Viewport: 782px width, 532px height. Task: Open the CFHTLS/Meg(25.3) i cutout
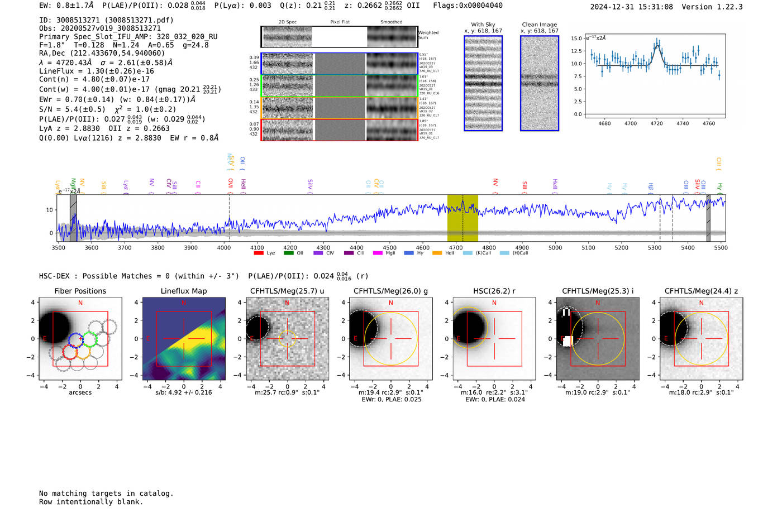tap(598, 338)
